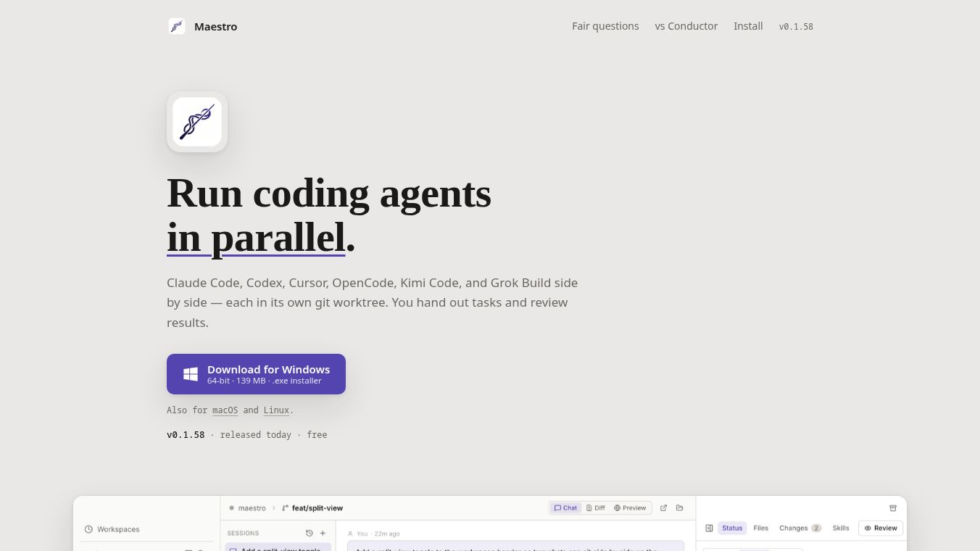Viewport: 980px width, 551px height.
Task: Click the "22m ago" message timestamp
Action: [387, 534]
